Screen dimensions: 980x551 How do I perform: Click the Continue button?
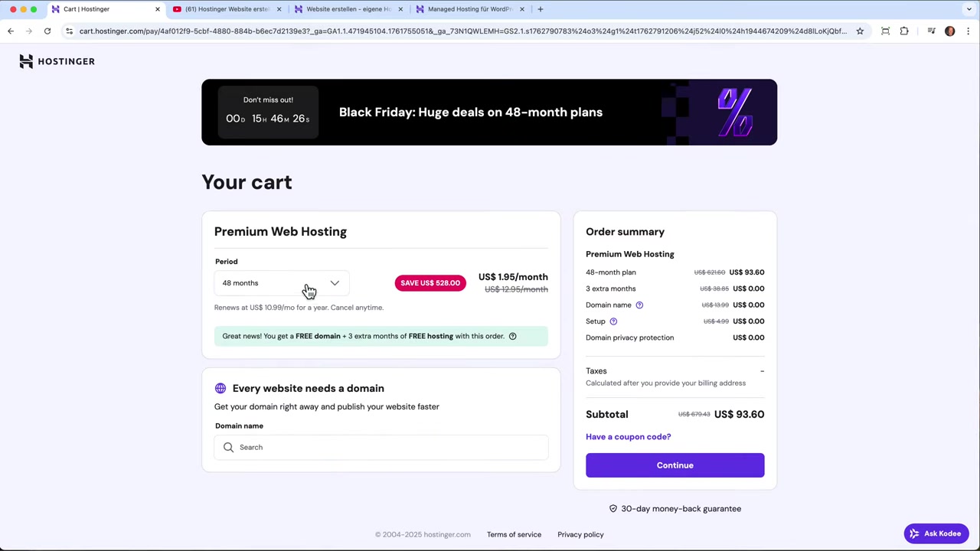[675, 465]
